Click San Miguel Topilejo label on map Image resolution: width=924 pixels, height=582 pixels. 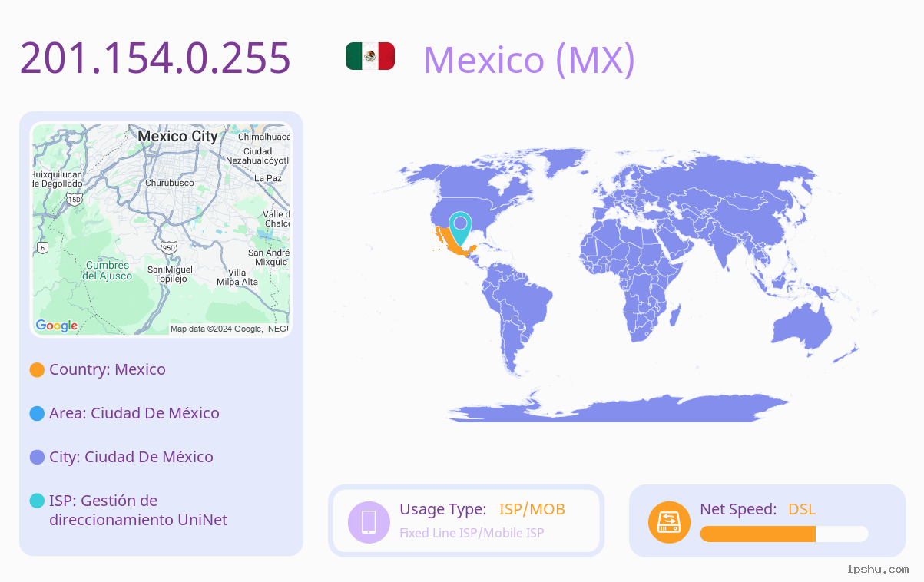(171, 274)
